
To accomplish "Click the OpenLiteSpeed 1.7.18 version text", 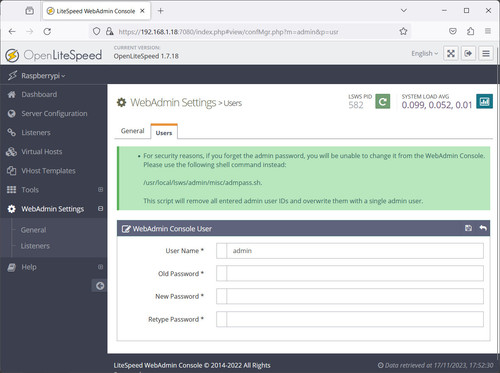I will (146, 56).
